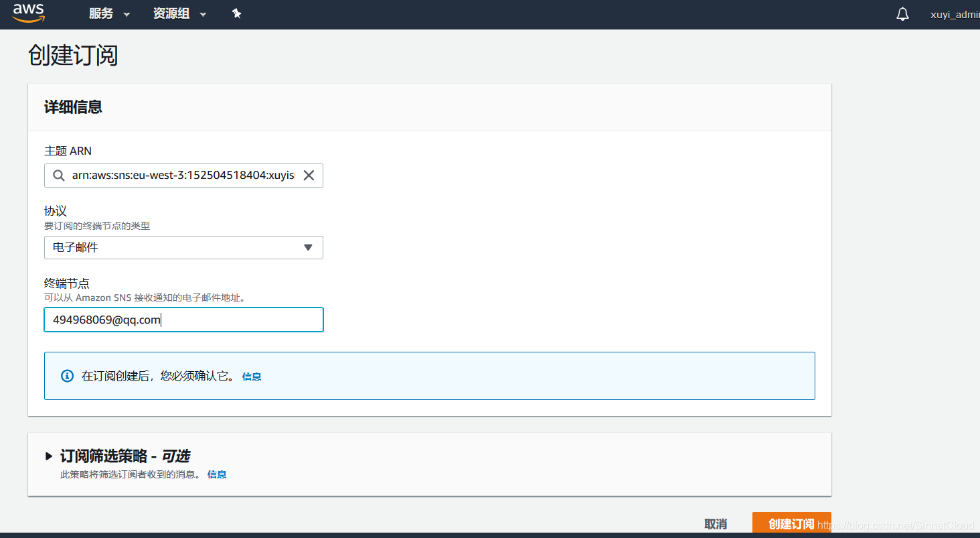980x538 pixels.
Task: Click the 订阅筛选策略 - 可选 title text
Action: [125, 456]
